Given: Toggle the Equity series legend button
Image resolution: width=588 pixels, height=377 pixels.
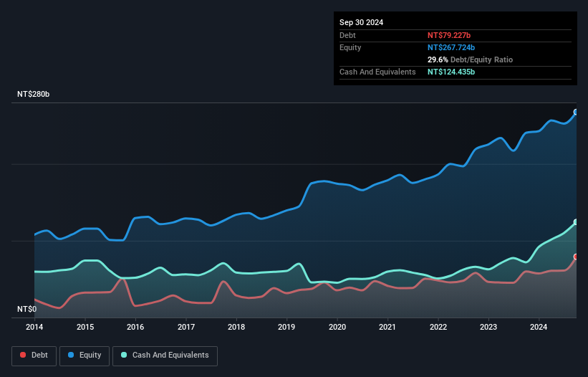Looking at the screenshot, I should tap(85, 355).
